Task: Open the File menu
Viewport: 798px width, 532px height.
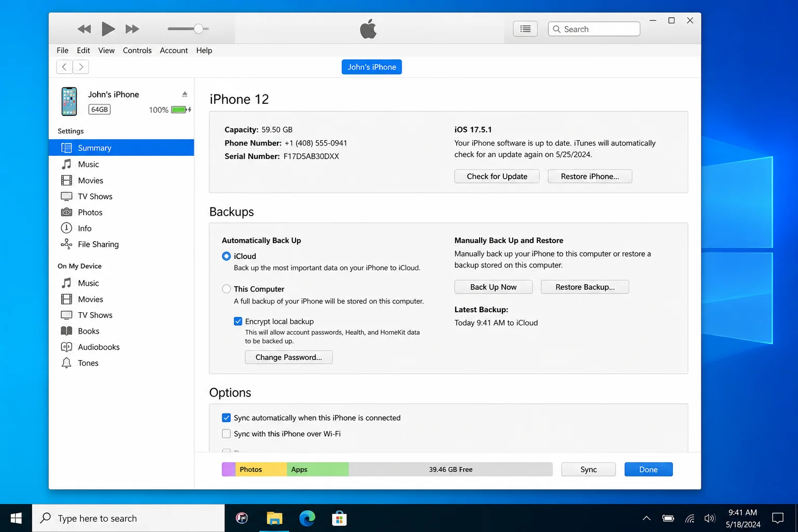Action: click(62, 50)
